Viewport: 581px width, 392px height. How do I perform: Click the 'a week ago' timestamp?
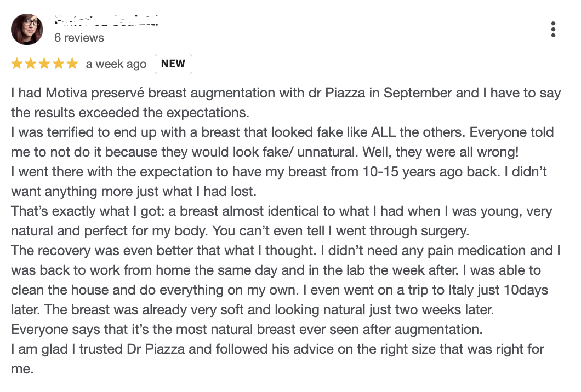(116, 64)
